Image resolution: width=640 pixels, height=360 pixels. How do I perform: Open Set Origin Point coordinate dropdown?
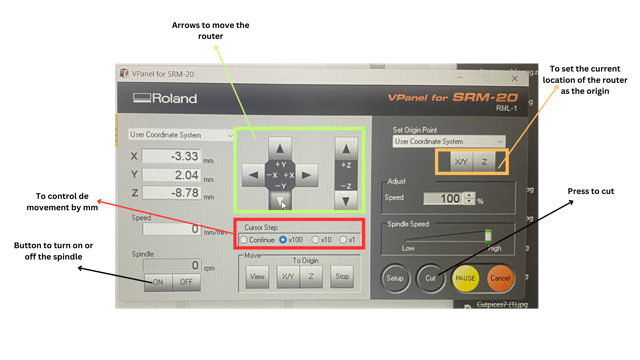[x=449, y=142]
